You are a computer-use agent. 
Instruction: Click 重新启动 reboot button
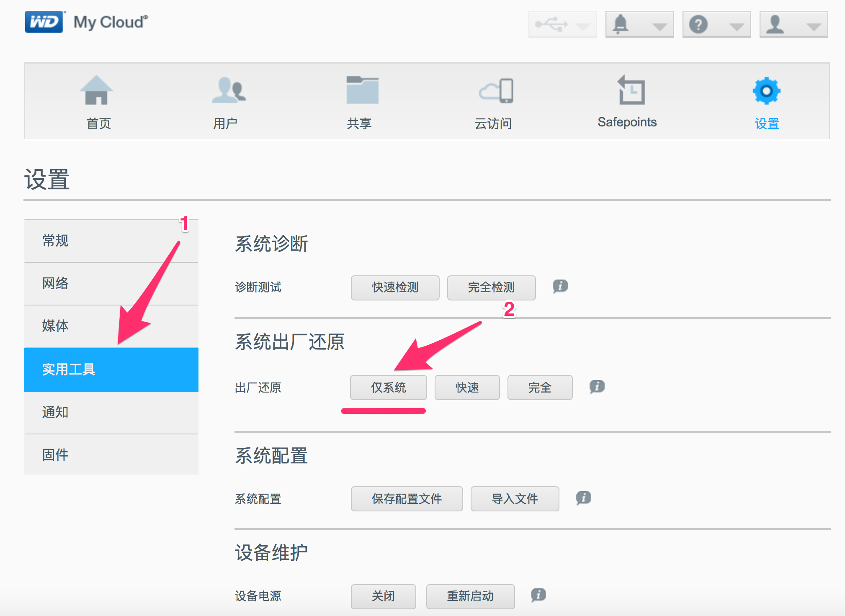pyautogui.click(x=470, y=596)
